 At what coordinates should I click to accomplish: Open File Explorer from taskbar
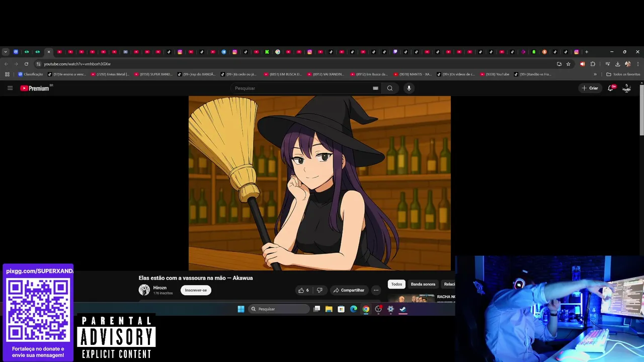point(329,309)
